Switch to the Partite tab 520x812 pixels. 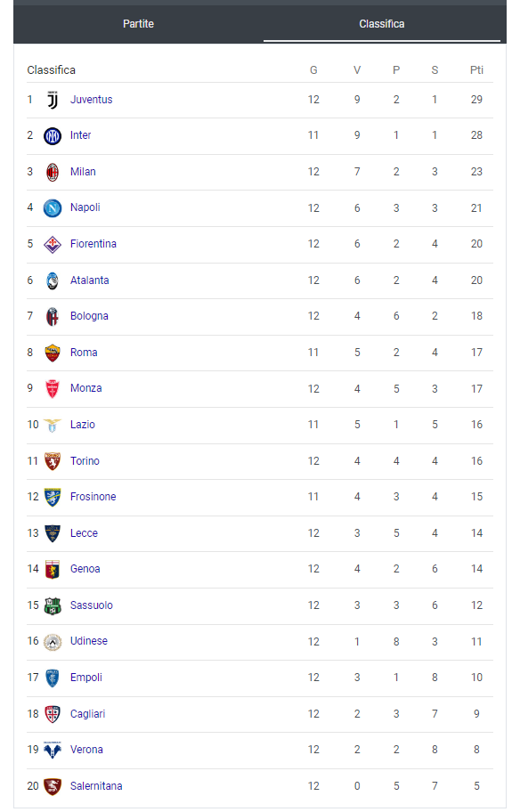tap(138, 25)
